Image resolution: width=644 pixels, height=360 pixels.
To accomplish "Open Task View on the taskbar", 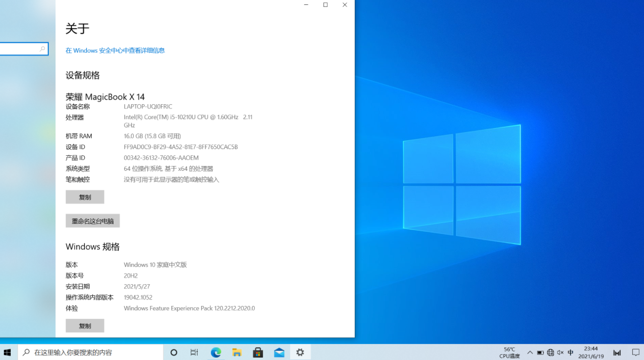I will pos(194,352).
